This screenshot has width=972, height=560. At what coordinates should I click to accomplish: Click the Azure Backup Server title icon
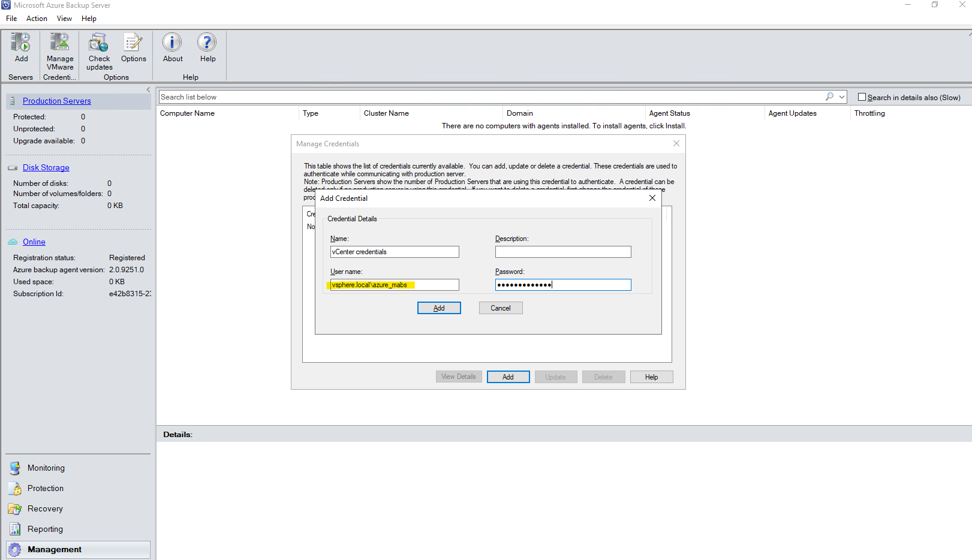(x=6, y=5)
